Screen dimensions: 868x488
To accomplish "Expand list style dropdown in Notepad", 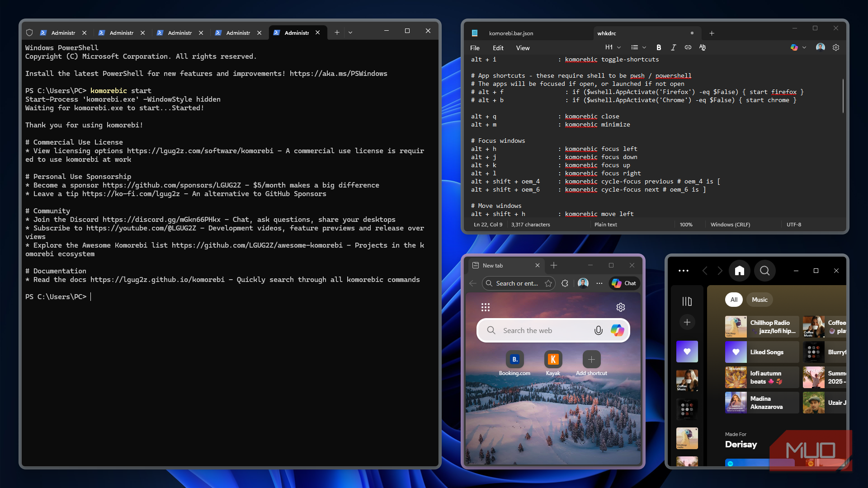I will pyautogui.click(x=638, y=47).
